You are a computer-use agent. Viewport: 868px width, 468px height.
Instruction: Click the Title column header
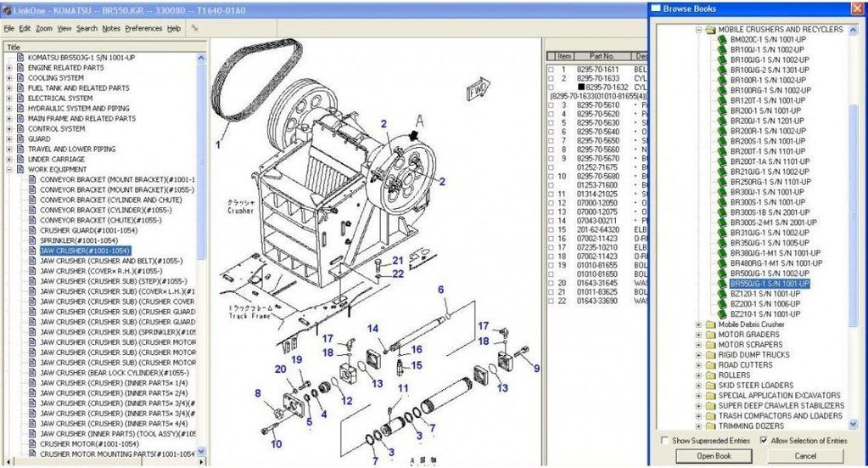105,47
